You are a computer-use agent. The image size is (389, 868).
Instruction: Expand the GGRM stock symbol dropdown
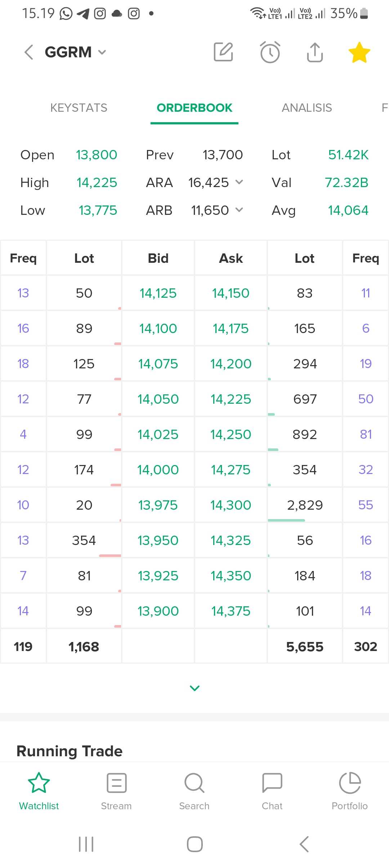click(x=102, y=52)
